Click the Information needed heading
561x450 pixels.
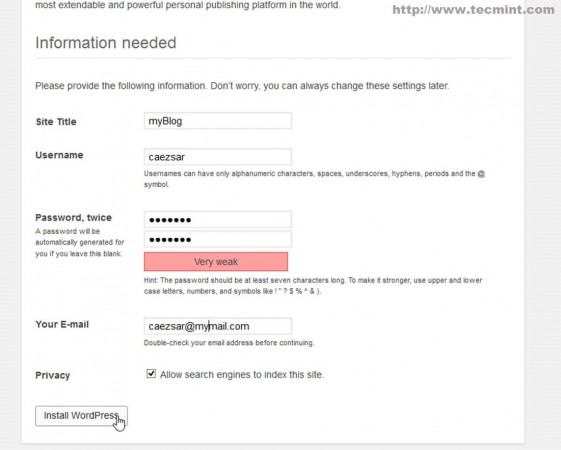coord(106,43)
